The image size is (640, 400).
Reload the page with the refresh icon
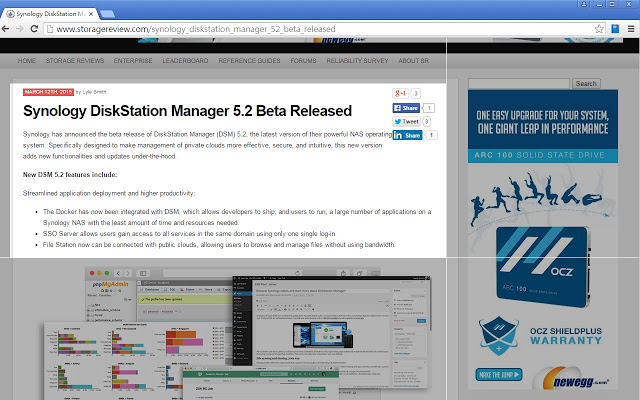point(44,29)
